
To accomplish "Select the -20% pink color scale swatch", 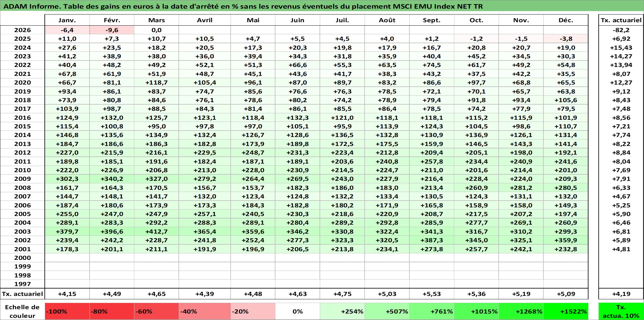I will point(253,311).
